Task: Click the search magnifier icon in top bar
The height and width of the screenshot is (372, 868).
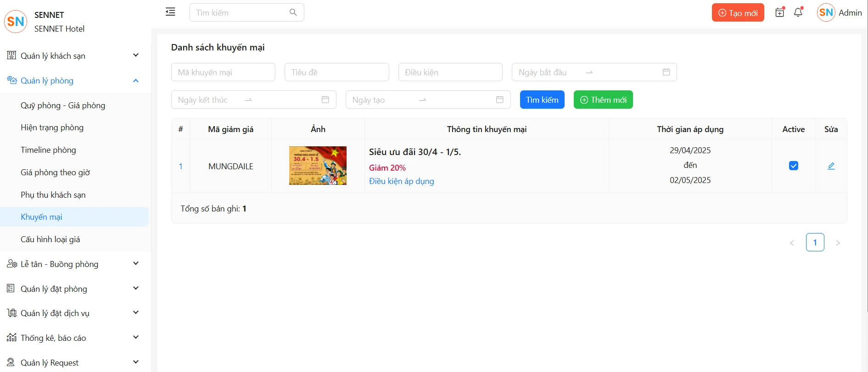Action: [x=293, y=12]
